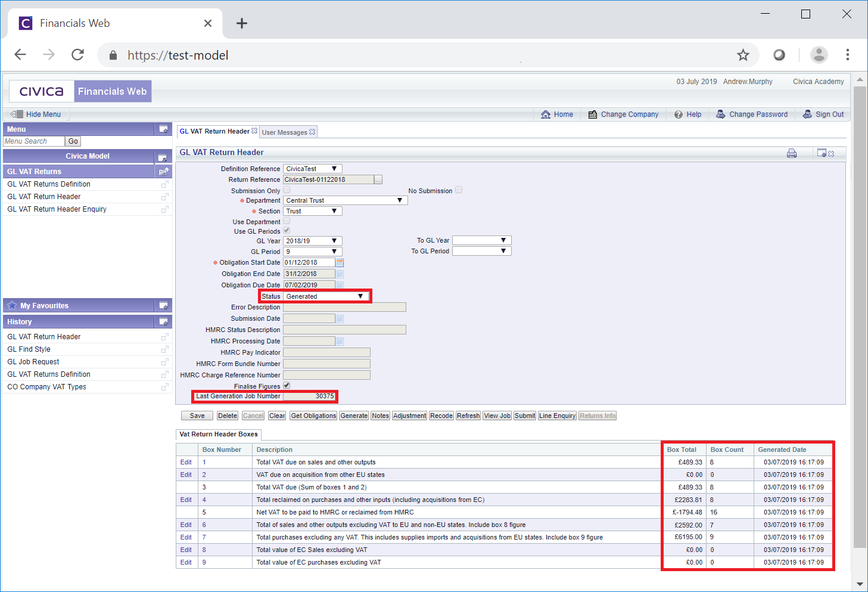This screenshot has width=868, height=592.
Task: Click the Go button beside Menu Search
Action: coord(73,141)
